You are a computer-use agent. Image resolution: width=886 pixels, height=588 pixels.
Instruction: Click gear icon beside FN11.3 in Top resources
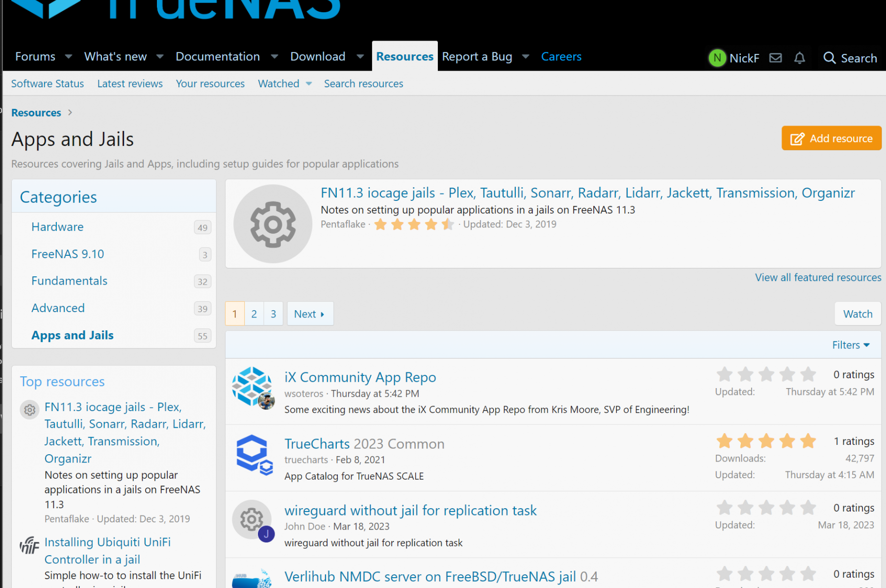tap(29, 410)
